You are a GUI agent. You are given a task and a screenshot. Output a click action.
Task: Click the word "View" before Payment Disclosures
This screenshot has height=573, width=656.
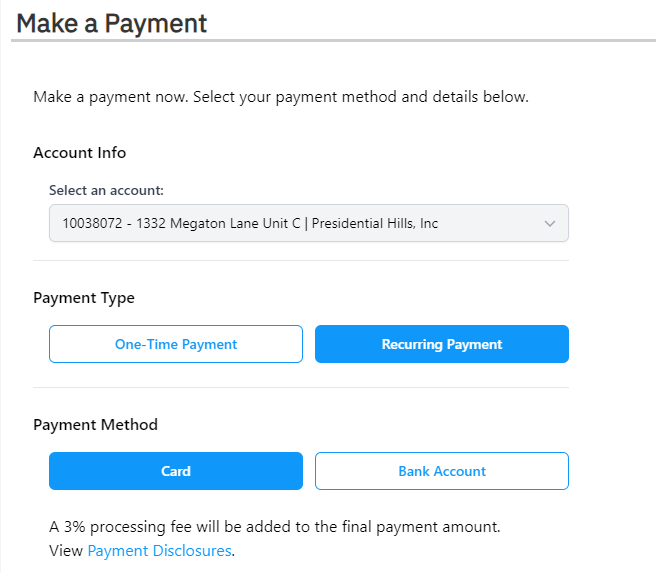point(66,551)
